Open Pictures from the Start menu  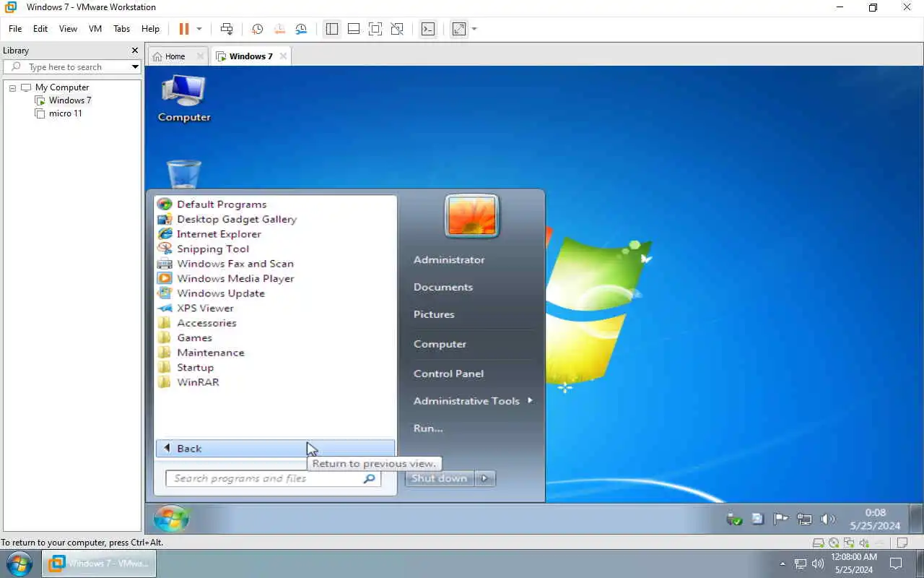point(434,314)
